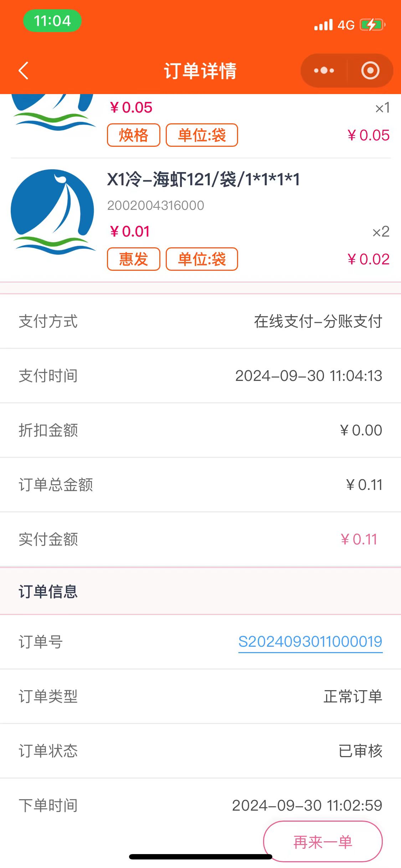Viewport: 401px width, 868px height.
Task: Tap the back arrow in header
Action: pyautogui.click(x=24, y=71)
